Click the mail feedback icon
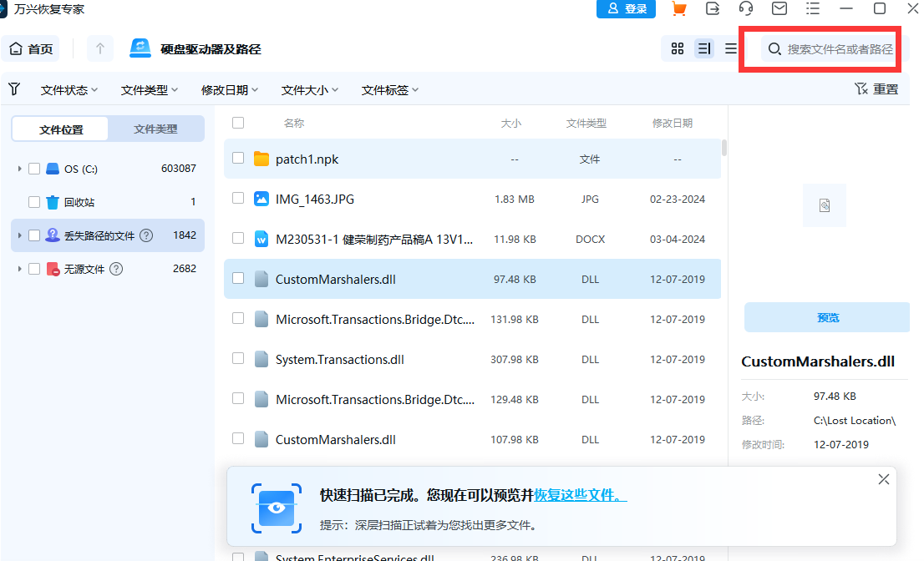The width and height of the screenshot is (924, 561). point(779,9)
